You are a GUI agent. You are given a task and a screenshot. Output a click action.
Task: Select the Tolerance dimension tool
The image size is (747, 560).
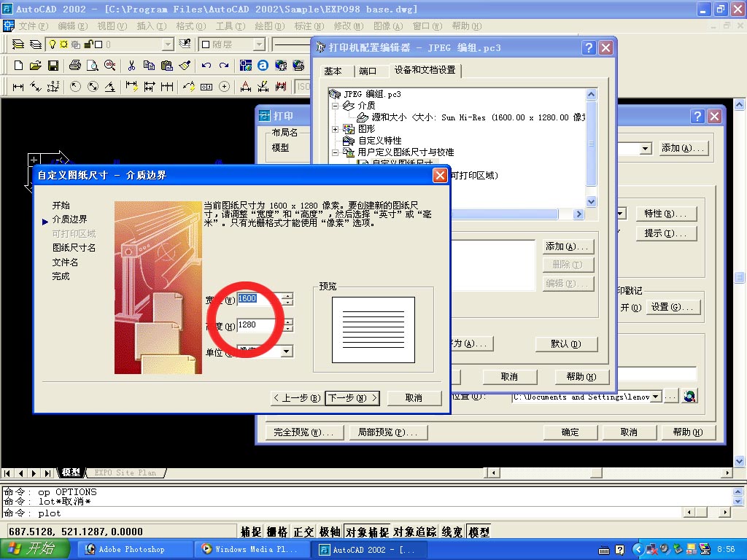(x=206, y=87)
